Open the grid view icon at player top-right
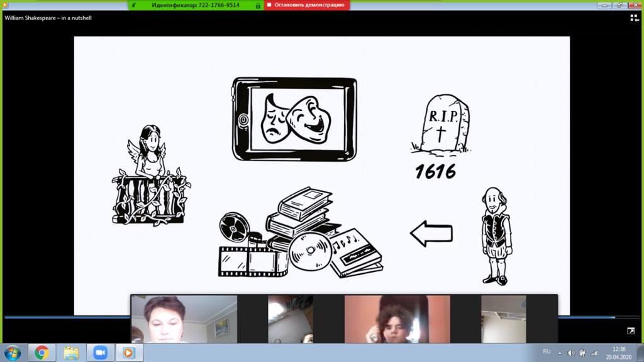 (x=635, y=18)
